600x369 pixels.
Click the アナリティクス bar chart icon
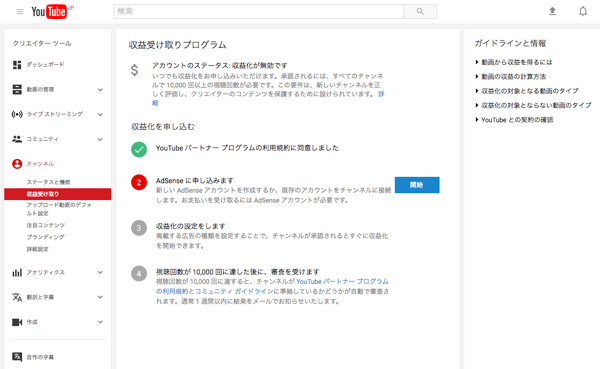tap(17, 273)
